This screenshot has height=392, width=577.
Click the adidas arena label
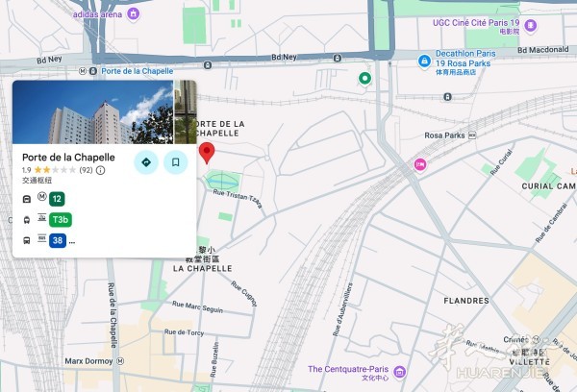tap(97, 14)
